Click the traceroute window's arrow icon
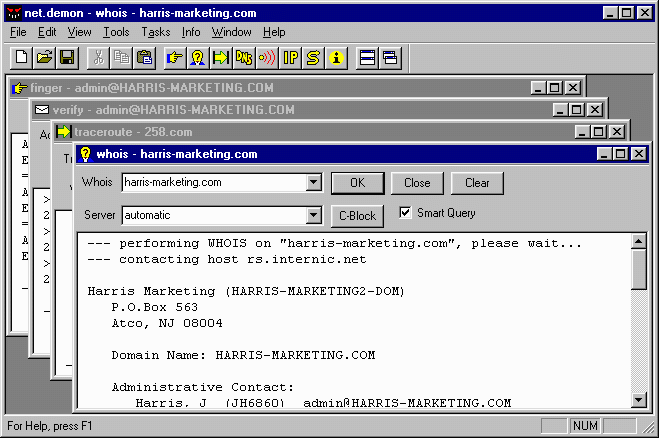The height and width of the screenshot is (438, 659). [x=63, y=132]
